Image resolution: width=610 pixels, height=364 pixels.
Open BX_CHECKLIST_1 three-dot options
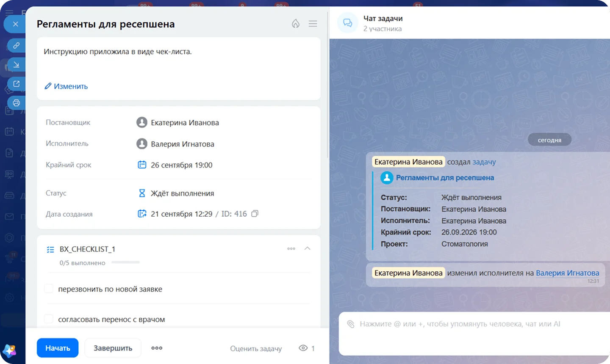[291, 248]
